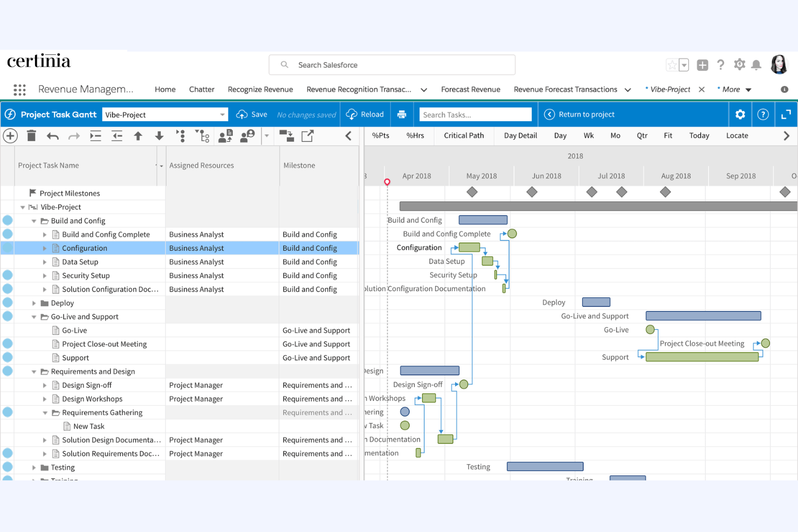The height and width of the screenshot is (532, 798).
Task: Open Salesforce notifications bell
Action: [756, 65]
